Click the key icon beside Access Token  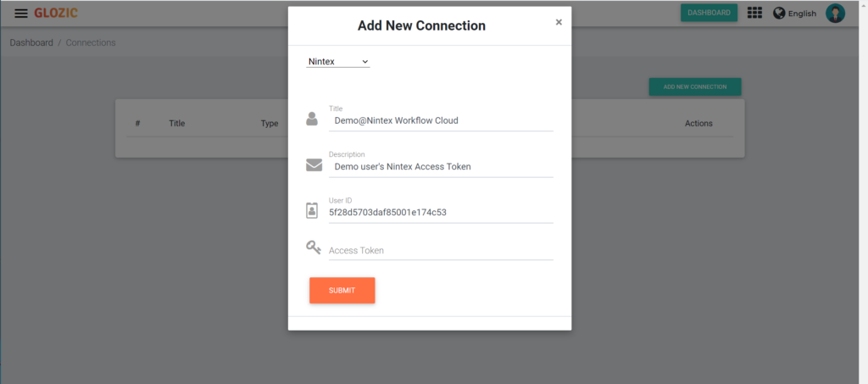[314, 248]
